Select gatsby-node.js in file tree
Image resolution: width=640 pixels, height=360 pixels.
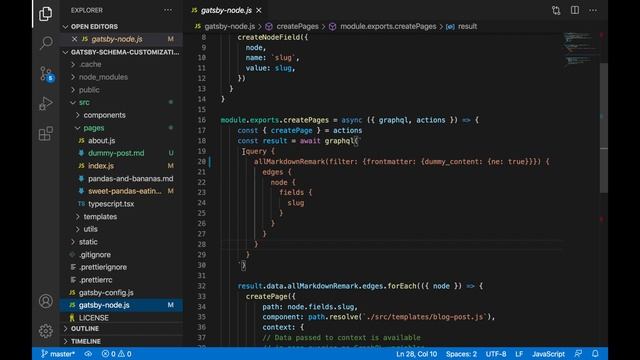click(x=121, y=305)
